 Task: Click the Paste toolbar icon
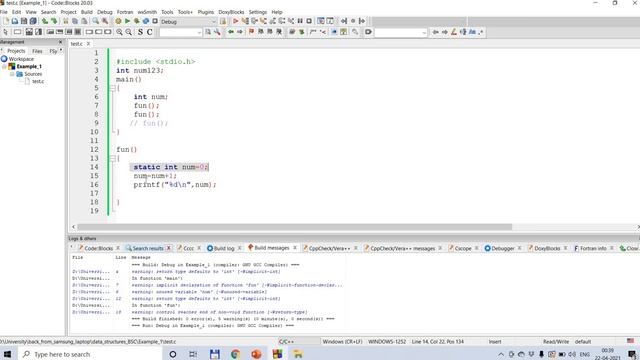coord(84,21)
